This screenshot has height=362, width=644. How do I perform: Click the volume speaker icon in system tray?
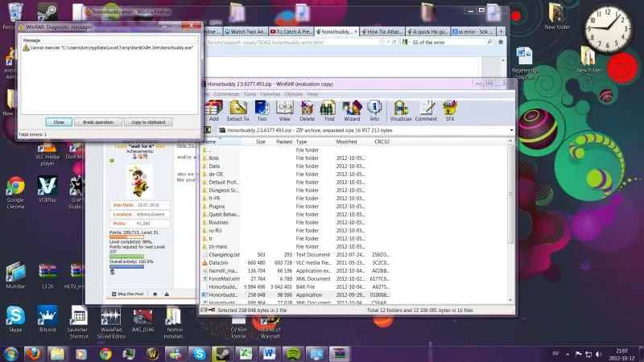click(x=599, y=354)
